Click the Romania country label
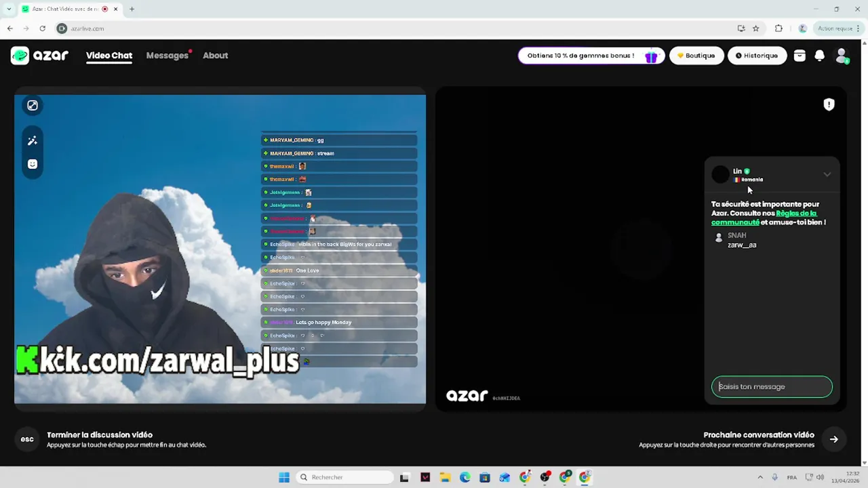Screen dimensions: 868x488 click(x=752, y=180)
